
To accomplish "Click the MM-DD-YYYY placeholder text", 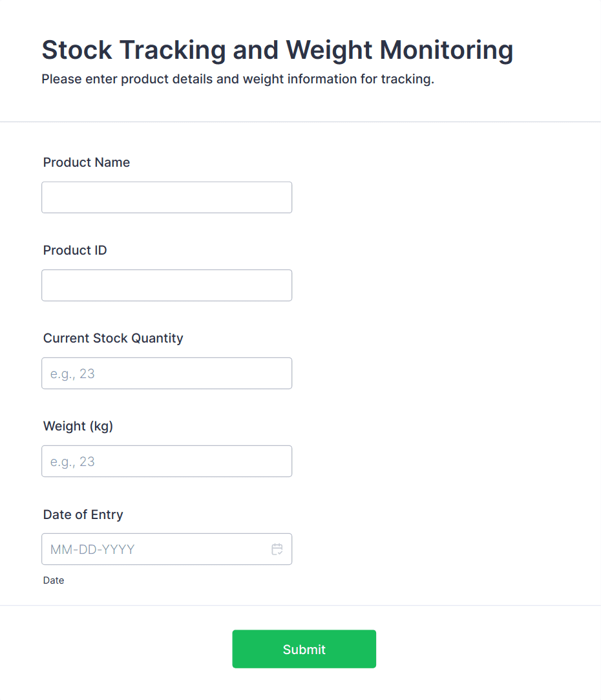I will click(x=92, y=549).
